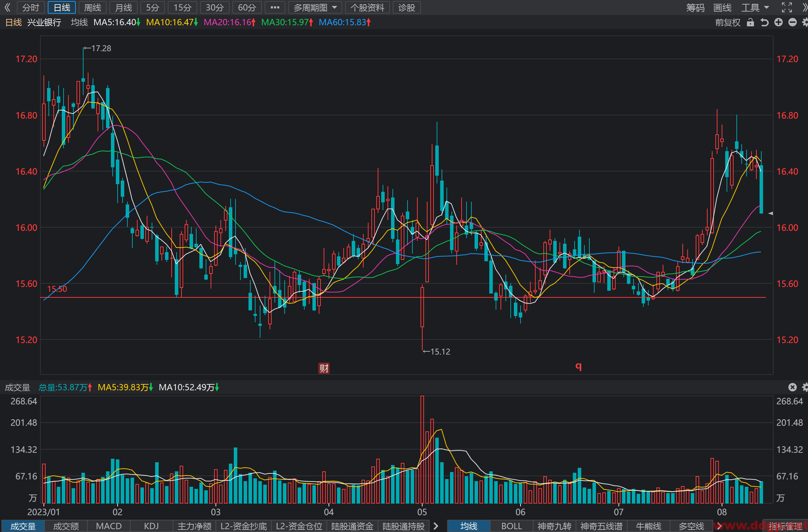Screen dimensions: 808x532
Task: Click MA20:16.16 value label
Action: pyautogui.click(x=230, y=22)
